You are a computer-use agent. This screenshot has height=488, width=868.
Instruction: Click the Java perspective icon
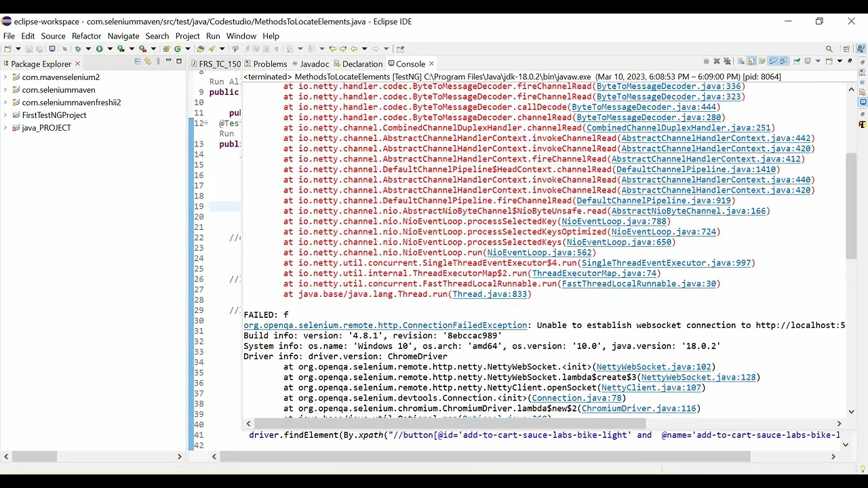pyautogui.click(x=861, y=49)
